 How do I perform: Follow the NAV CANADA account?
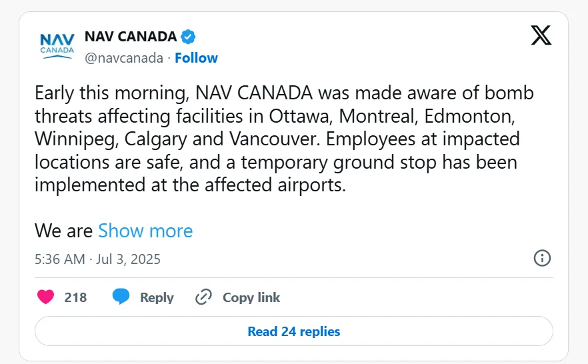click(196, 58)
